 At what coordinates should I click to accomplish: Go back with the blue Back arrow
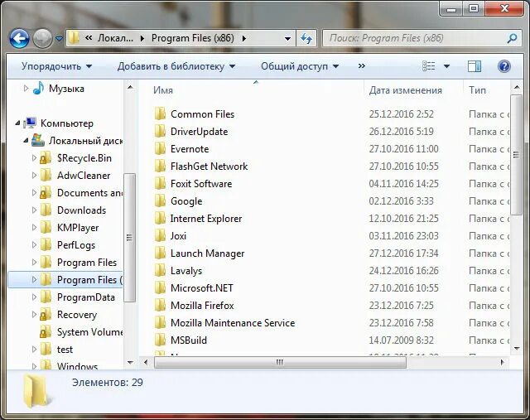click(x=19, y=39)
